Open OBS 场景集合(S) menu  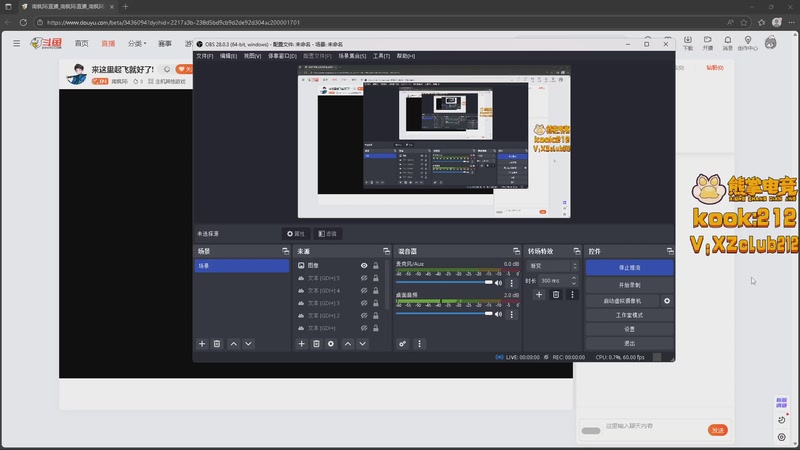(352, 56)
